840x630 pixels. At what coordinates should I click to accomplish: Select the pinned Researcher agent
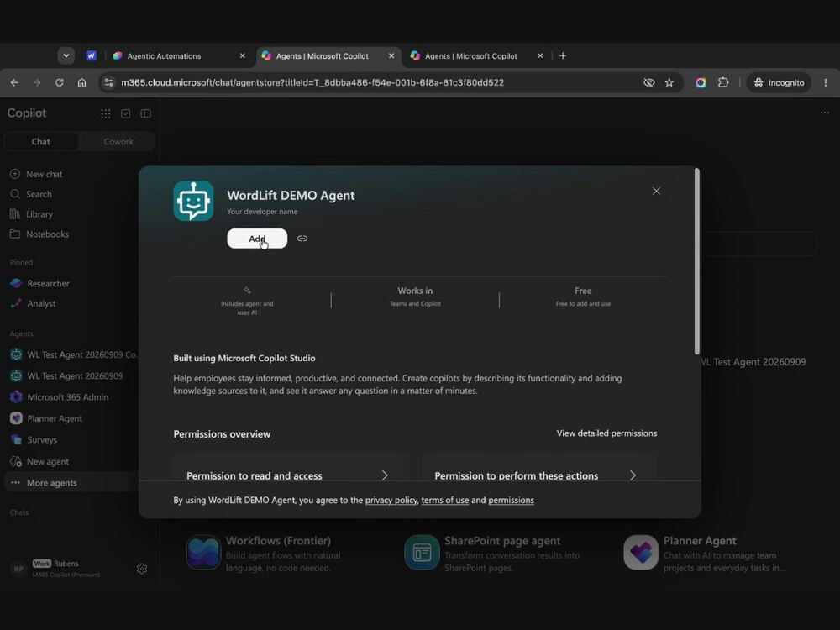pos(48,283)
